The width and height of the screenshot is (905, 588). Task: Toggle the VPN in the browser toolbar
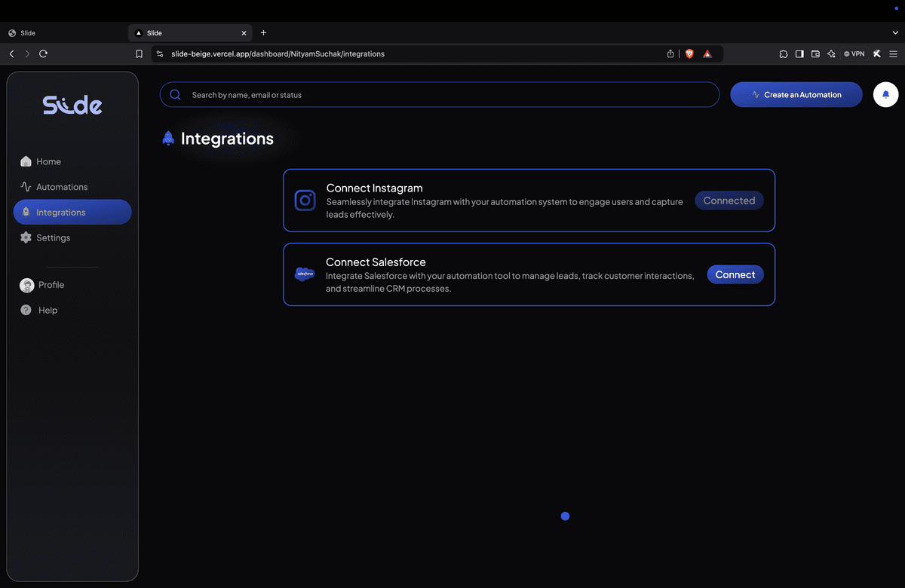[x=853, y=54]
